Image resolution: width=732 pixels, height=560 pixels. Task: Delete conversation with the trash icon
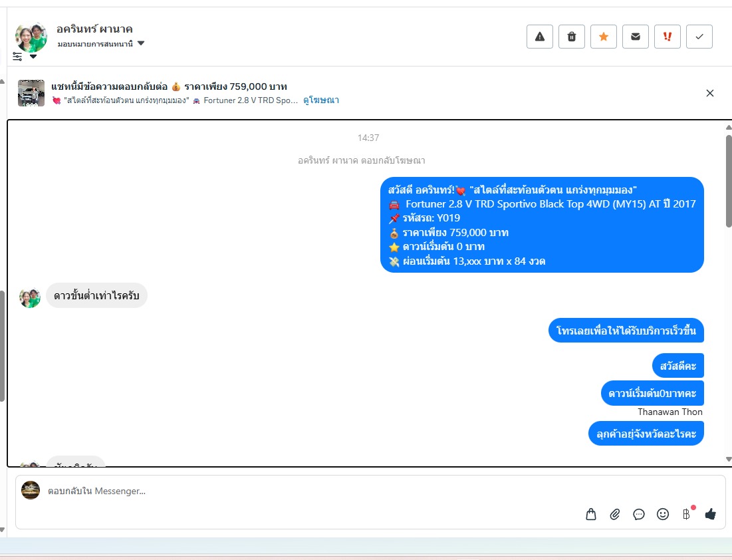[x=571, y=37]
